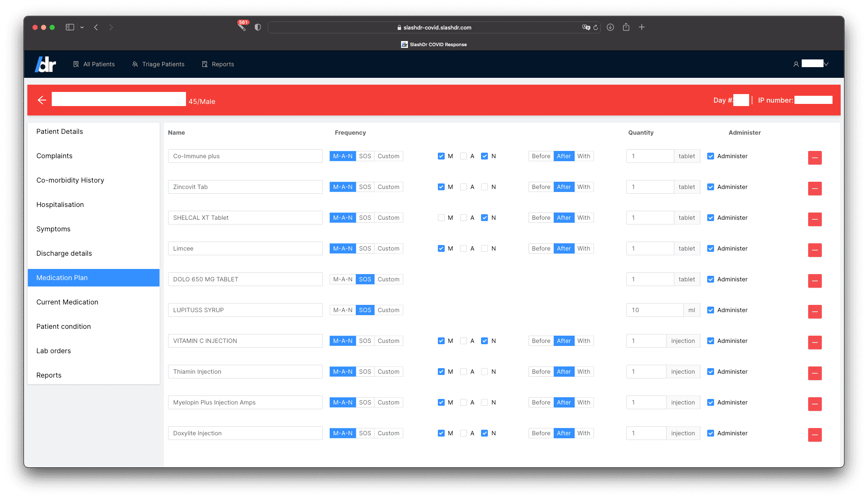Select Custom frequency for Limcee
868x499 pixels.
[388, 248]
